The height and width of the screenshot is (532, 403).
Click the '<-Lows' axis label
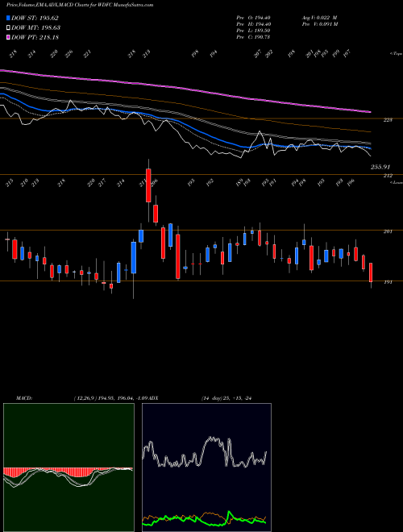pos(396,182)
